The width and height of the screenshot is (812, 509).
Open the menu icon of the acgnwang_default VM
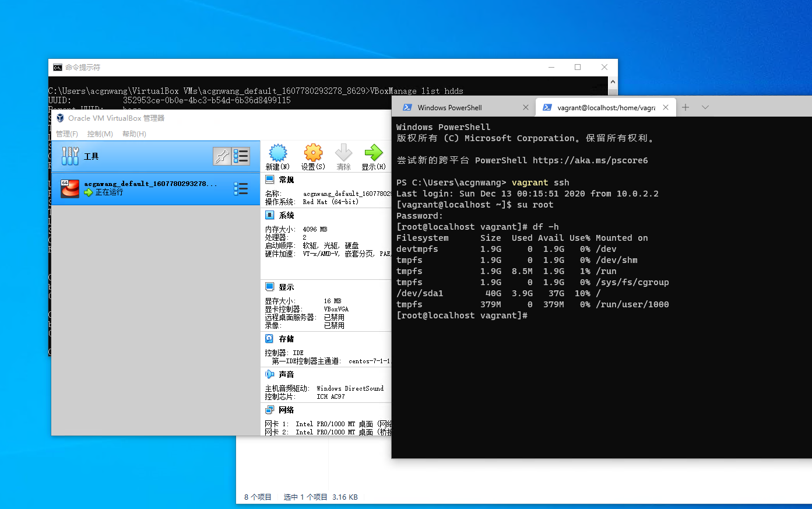241,188
